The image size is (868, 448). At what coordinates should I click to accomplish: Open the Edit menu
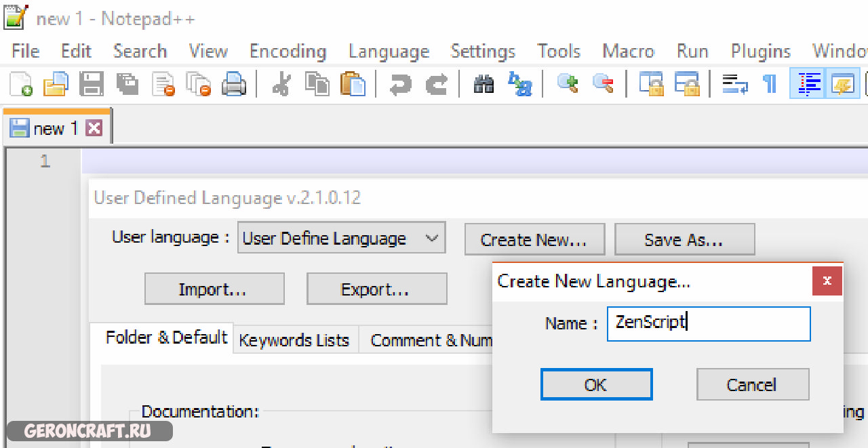(76, 52)
